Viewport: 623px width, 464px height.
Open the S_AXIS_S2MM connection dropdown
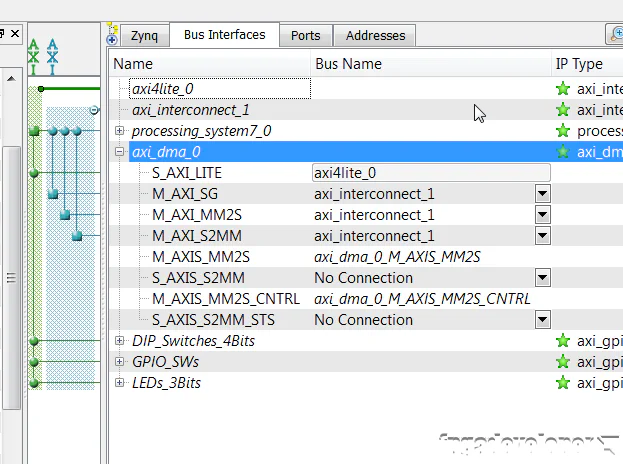[x=542, y=278]
